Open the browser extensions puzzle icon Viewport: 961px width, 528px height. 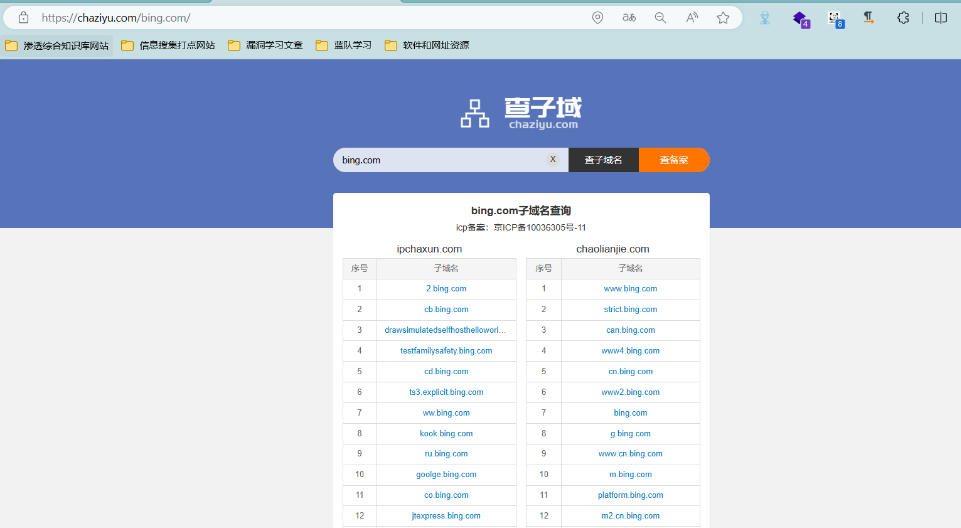coord(903,18)
